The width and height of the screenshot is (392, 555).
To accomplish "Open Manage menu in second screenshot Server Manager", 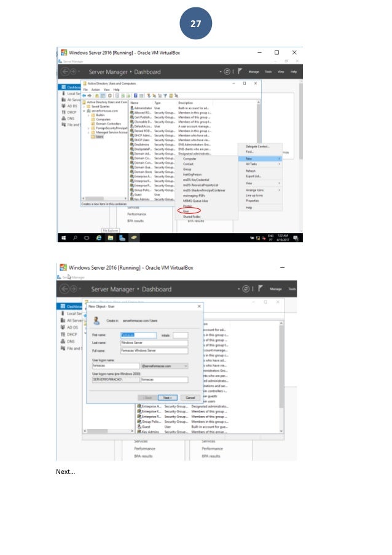I will point(276,289).
